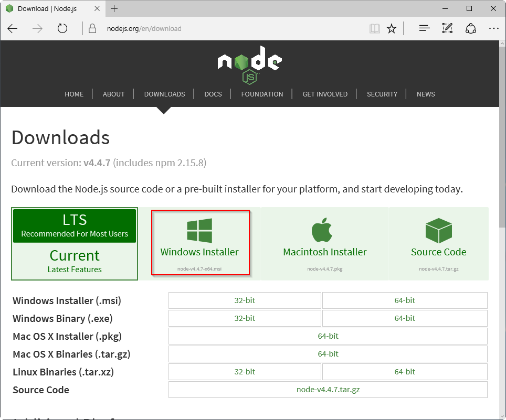Download 64-bit Mac OS X Binaries (.tar.gz)
The height and width of the screenshot is (420, 506).
tap(328, 354)
